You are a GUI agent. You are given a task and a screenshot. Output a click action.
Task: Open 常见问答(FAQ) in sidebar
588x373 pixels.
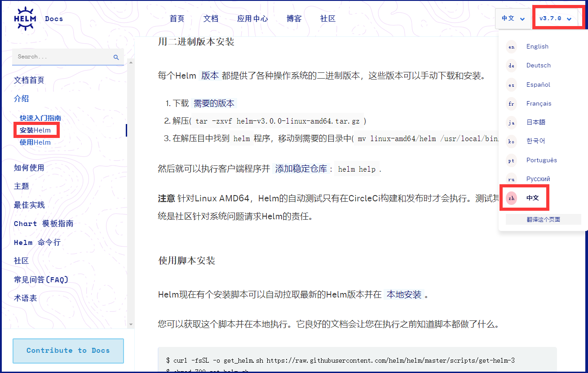pos(41,280)
